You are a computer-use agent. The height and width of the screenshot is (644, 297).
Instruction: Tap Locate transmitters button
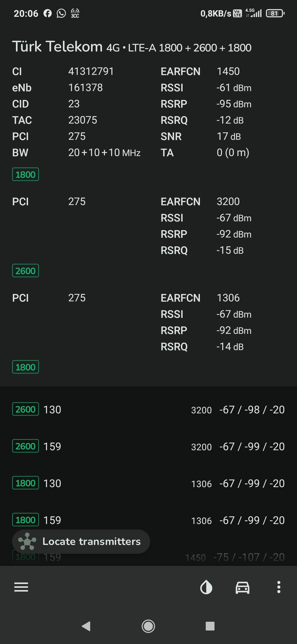[x=81, y=541]
